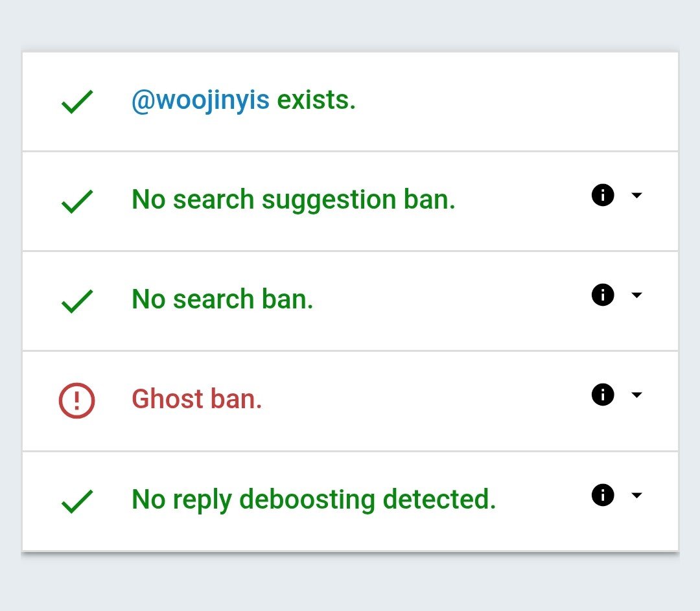Click the checkmark beside No reply deboosting
The image size is (700, 611).
pos(76,501)
